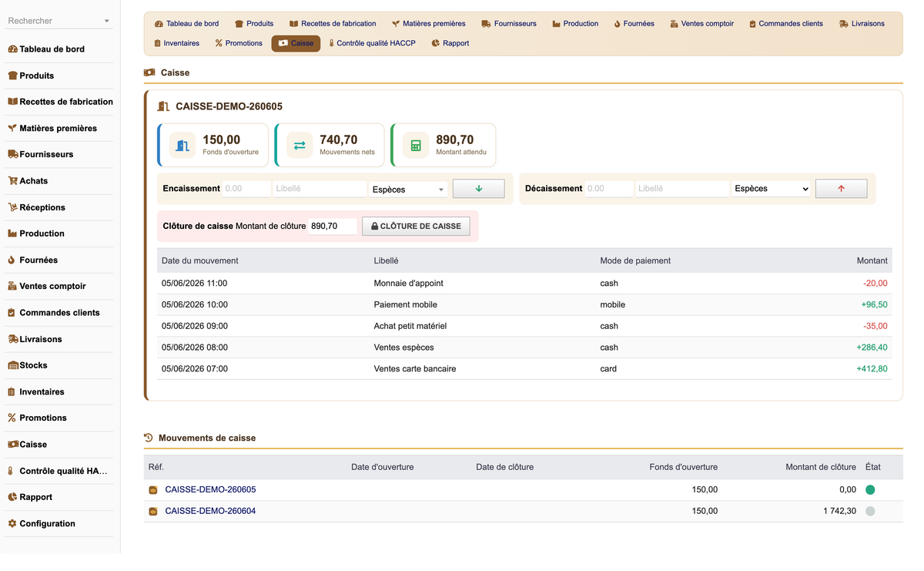Click the Rechercher search box

tap(59, 21)
